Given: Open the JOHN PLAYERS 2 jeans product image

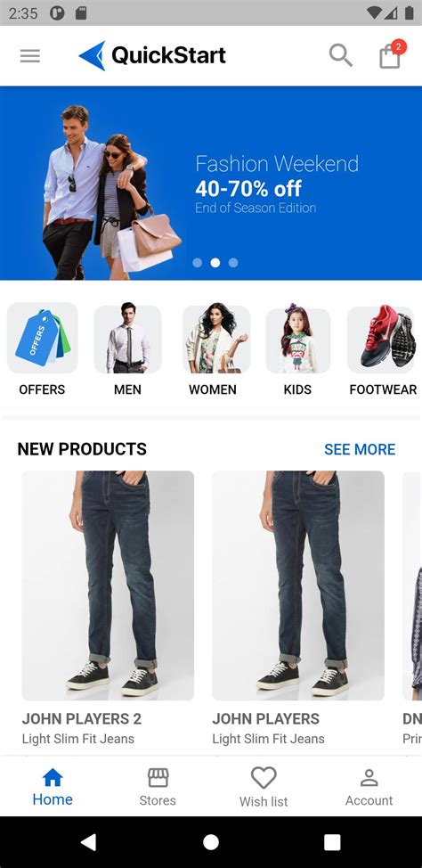Looking at the screenshot, I should (x=108, y=585).
